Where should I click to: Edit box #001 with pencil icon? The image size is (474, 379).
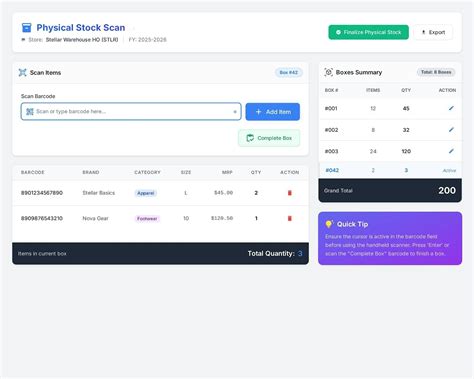pos(451,108)
